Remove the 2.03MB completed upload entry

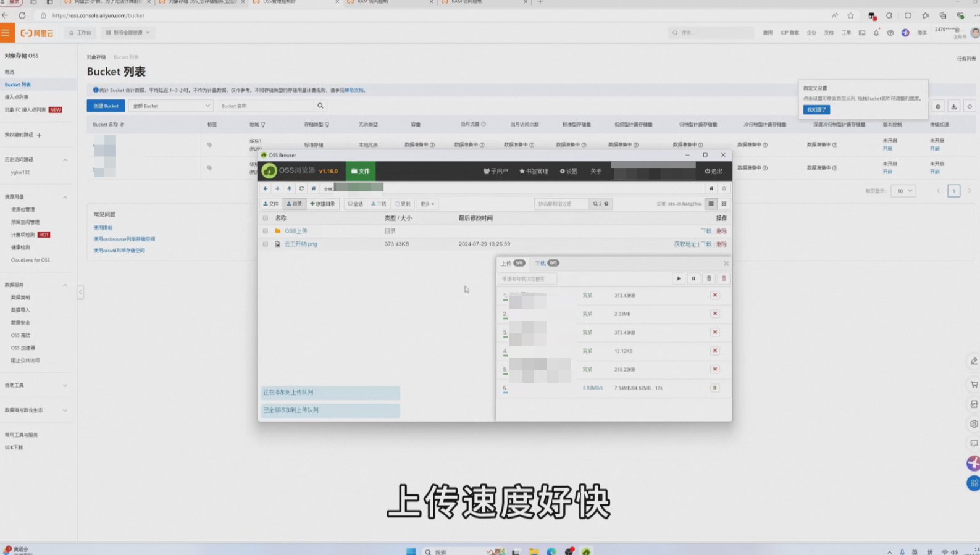pos(715,314)
